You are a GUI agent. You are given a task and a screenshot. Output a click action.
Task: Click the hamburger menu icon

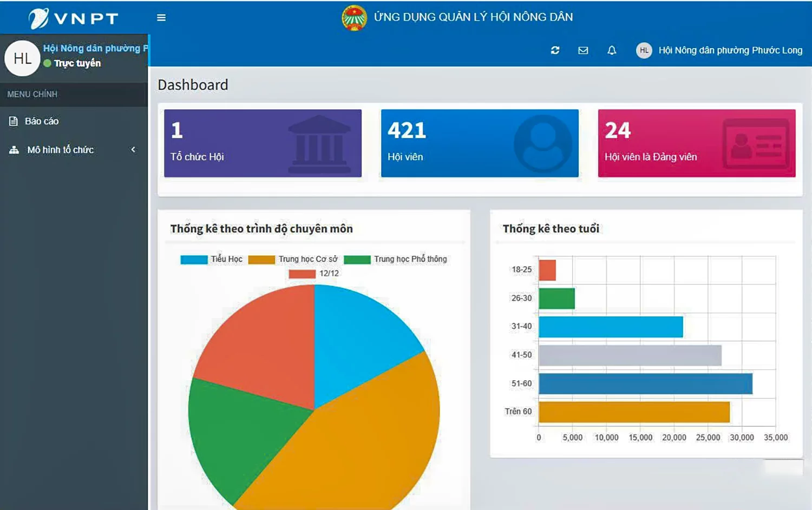click(161, 18)
